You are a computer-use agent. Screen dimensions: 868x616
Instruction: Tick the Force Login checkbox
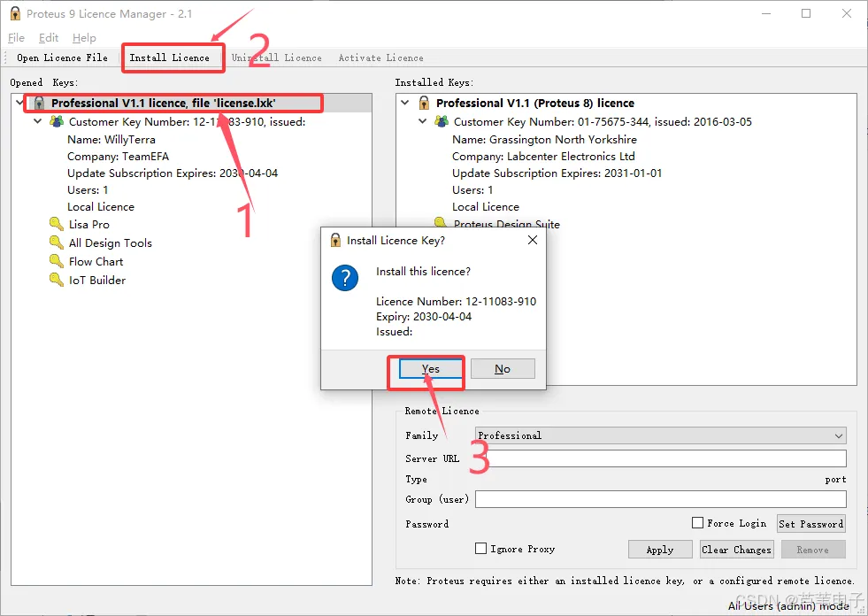click(697, 522)
